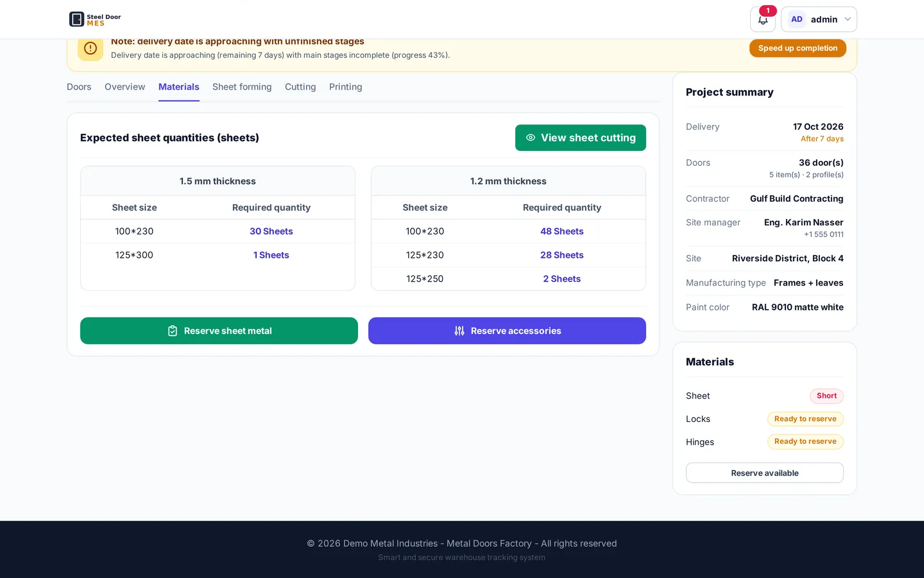The width and height of the screenshot is (924, 578).
Task: Click the 2 Sheets quantity
Action: tap(562, 279)
